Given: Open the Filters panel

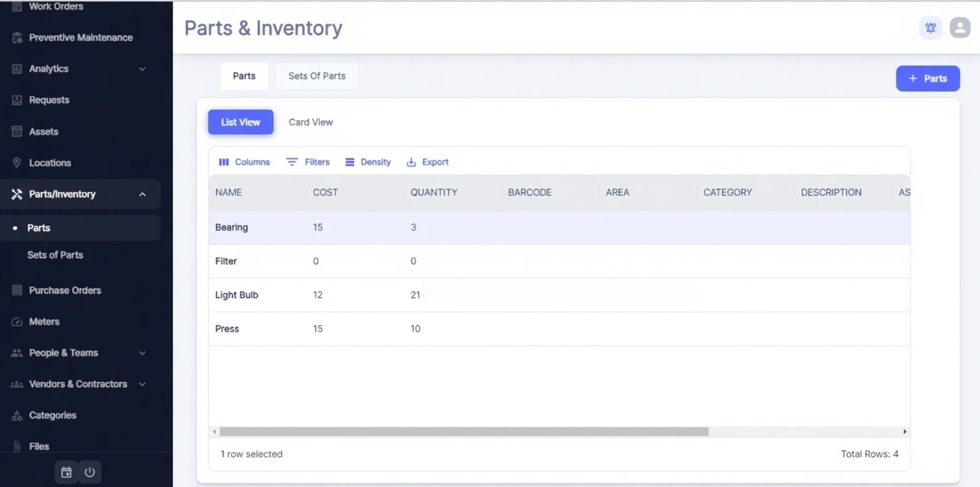Looking at the screenshot, I should [308, 162].
